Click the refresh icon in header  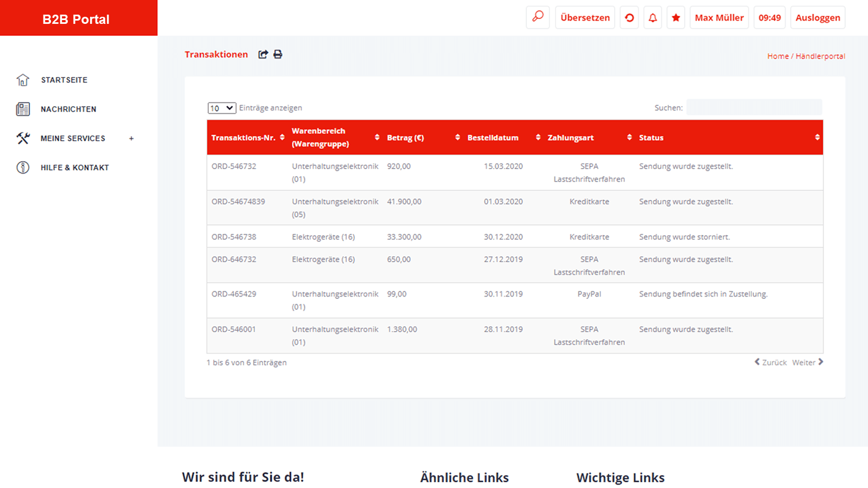pyautogui.click(x=629, y=18)
